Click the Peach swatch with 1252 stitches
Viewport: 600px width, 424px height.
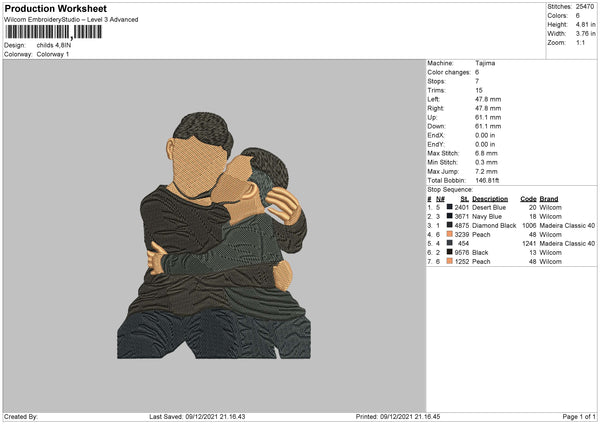(450, 261)
